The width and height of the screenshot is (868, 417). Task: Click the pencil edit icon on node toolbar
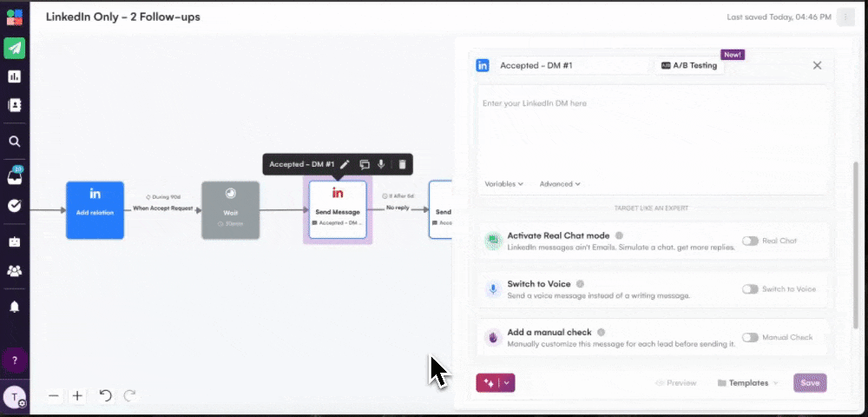tap(345, 164)
